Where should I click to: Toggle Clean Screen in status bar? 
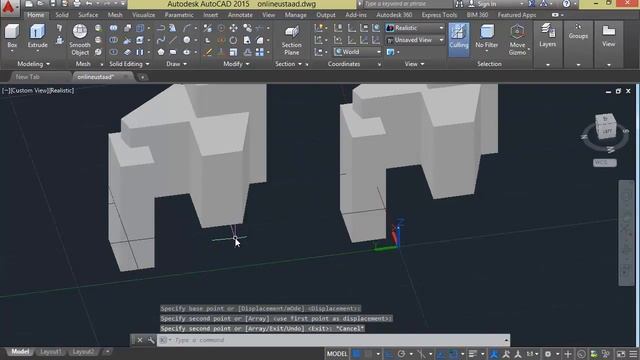pyautogui.click(x=621, y=354)
